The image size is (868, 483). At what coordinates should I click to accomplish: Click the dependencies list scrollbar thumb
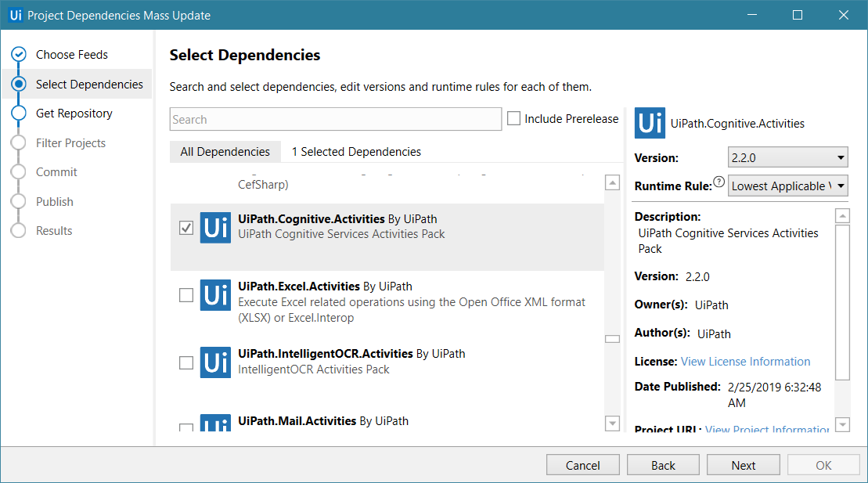pyautogui.click(x=612, y=338)
